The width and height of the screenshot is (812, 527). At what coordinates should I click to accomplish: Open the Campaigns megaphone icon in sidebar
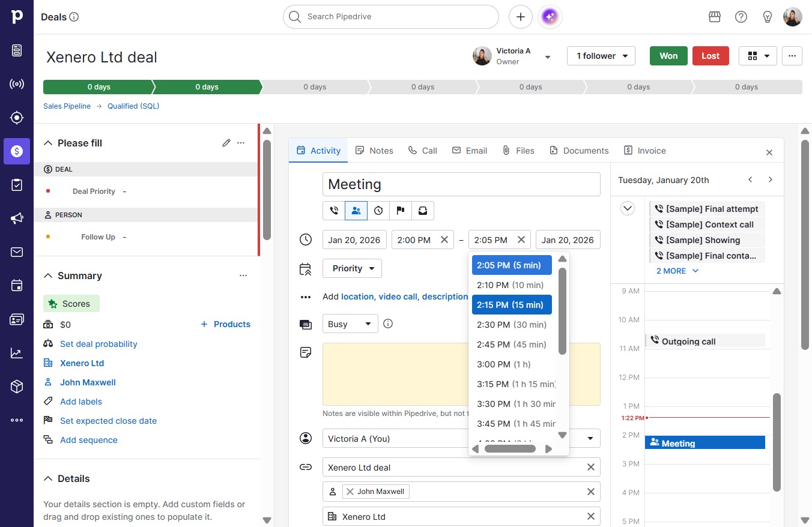[17, 218]
